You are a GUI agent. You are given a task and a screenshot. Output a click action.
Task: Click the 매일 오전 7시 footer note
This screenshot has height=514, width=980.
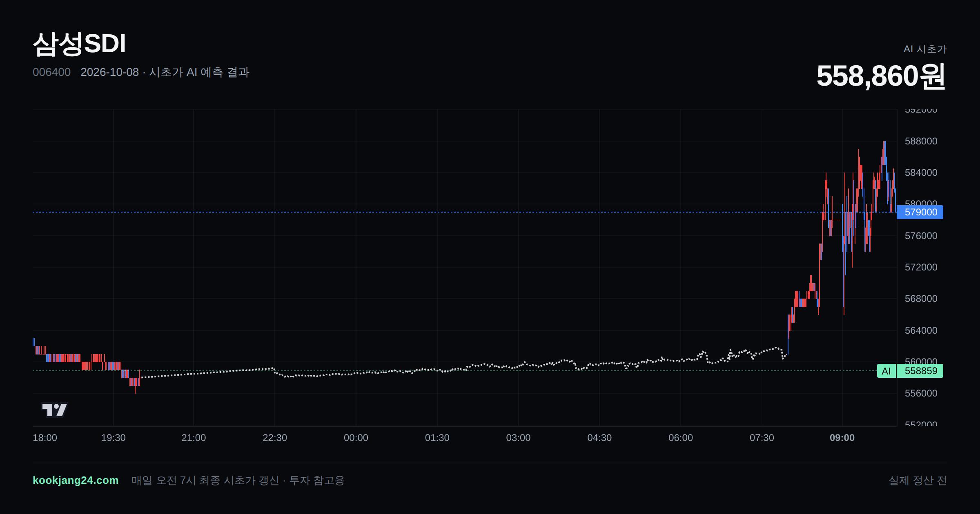tap(238, 480)
